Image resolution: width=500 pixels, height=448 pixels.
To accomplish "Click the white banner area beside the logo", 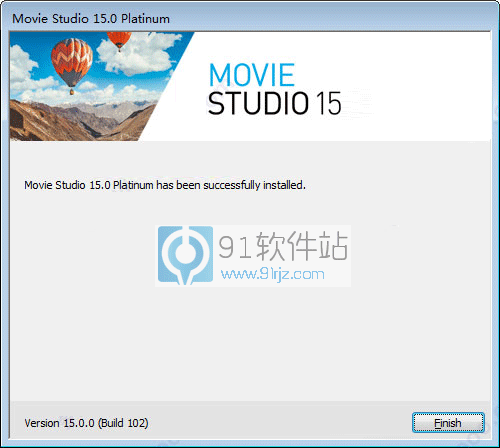I will point(417,87).
